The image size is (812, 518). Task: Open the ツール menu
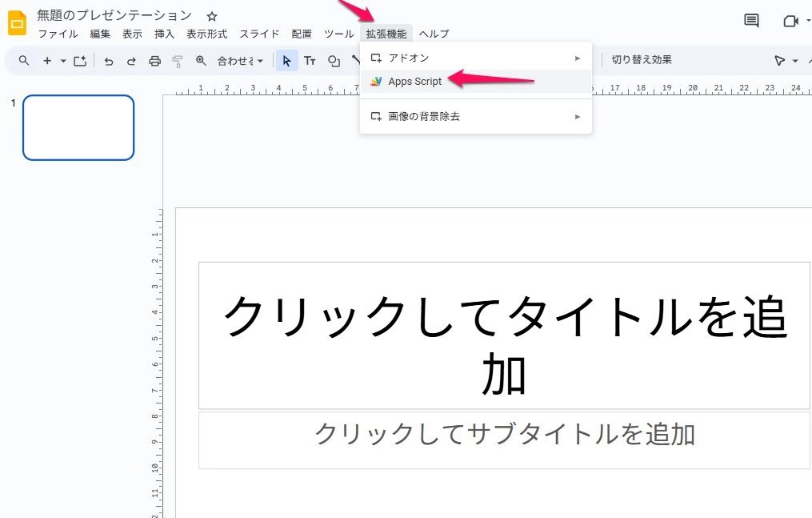click(338, 34)
